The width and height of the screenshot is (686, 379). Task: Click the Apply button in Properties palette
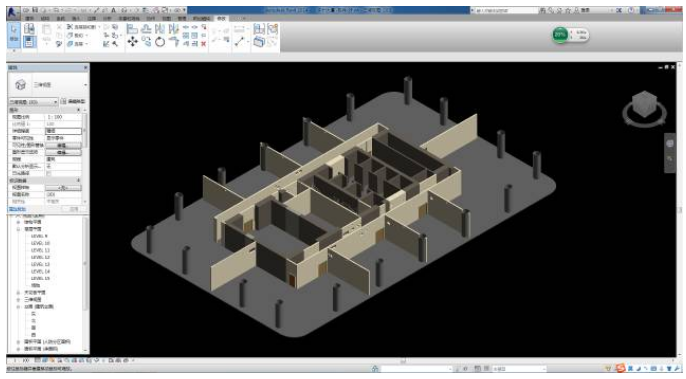[74, 209]
